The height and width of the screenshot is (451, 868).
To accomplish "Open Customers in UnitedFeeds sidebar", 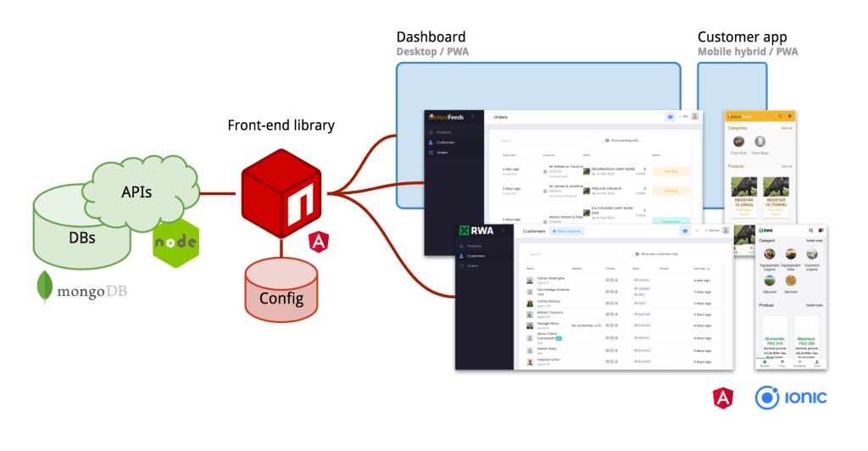I will 445,142.
